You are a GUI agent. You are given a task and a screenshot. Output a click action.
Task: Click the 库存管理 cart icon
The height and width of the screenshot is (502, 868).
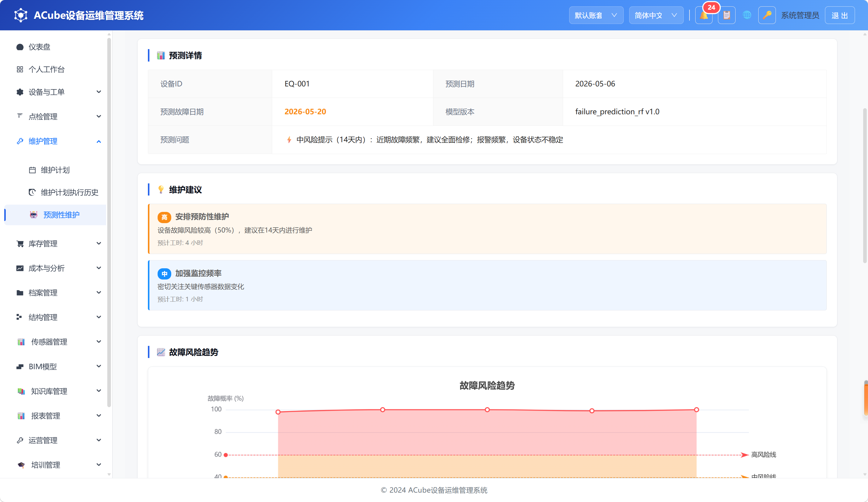point(20,244)
